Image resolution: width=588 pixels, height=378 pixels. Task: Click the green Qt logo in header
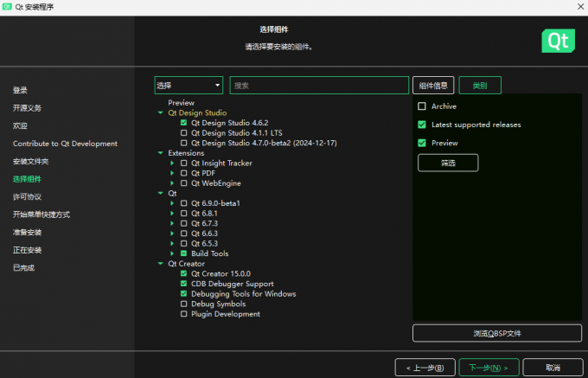pyautogui.click(x=556, y=41)
